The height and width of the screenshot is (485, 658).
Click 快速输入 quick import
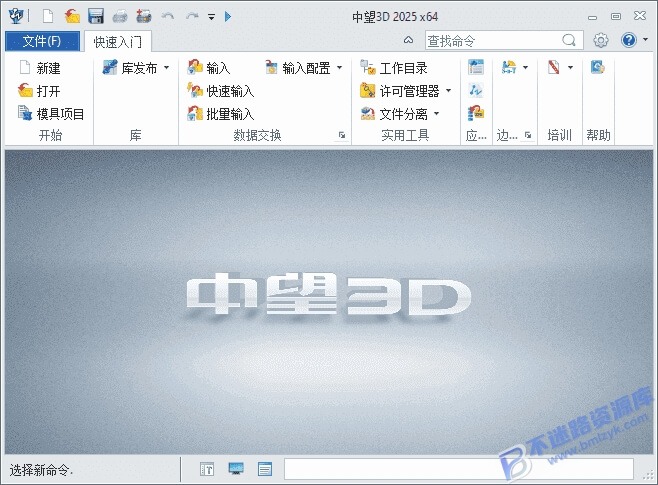(221, 91)
